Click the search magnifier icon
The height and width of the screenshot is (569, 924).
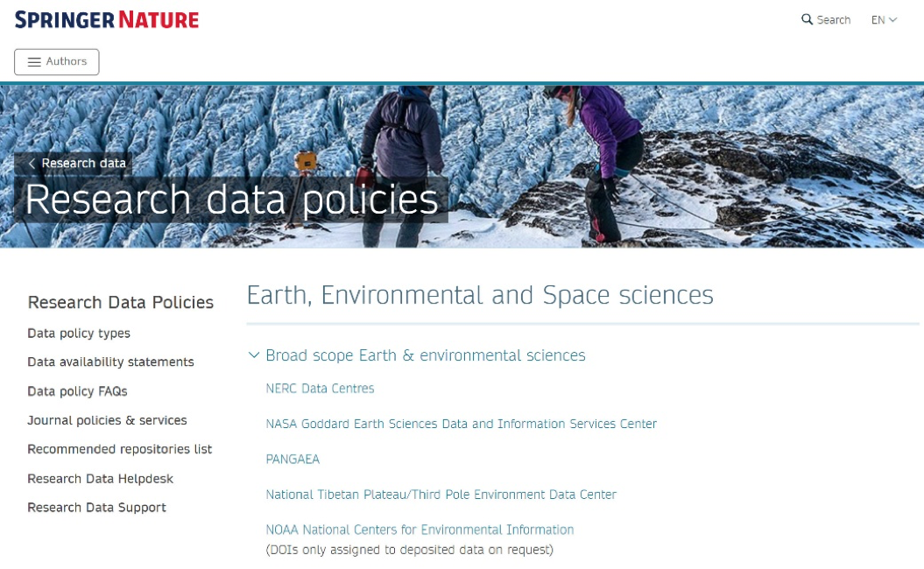807,19
